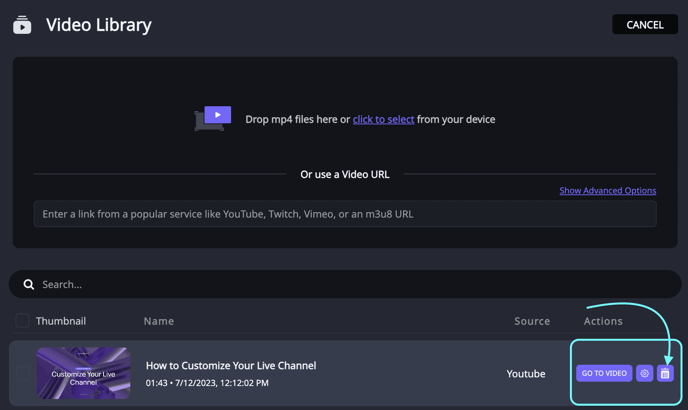Click the Source column header
The image size is (688, 410).
532,321
